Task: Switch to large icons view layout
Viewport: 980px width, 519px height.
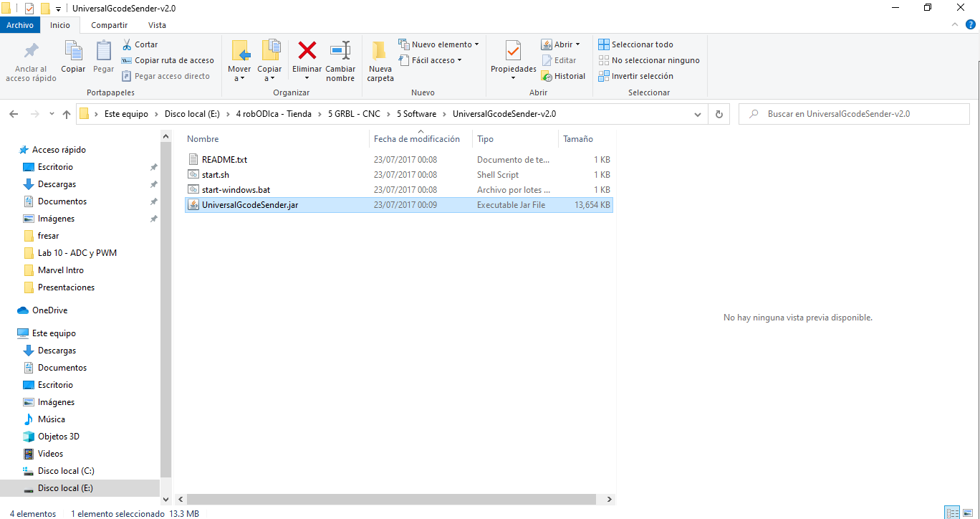Action: click(968, 513)
